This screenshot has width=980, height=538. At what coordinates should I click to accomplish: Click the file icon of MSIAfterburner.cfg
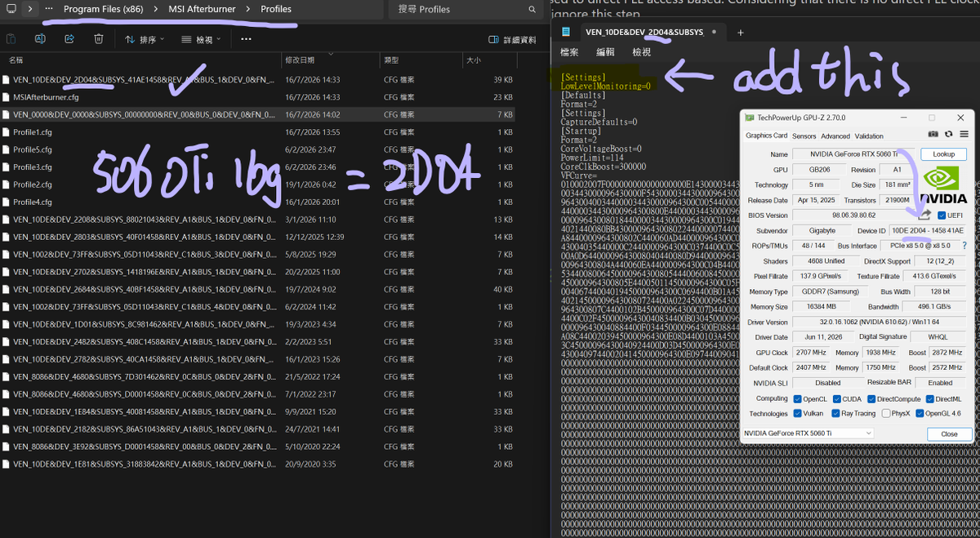click(6, 97)
